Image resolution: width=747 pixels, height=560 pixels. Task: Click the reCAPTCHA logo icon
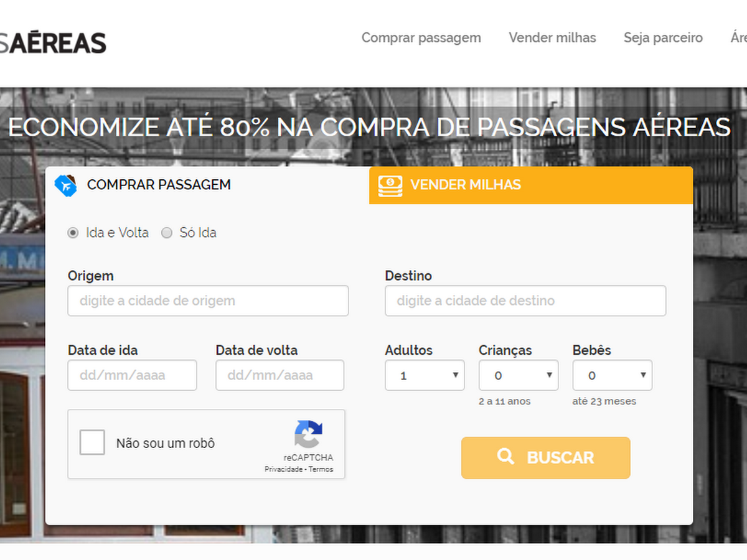(309, 434)
